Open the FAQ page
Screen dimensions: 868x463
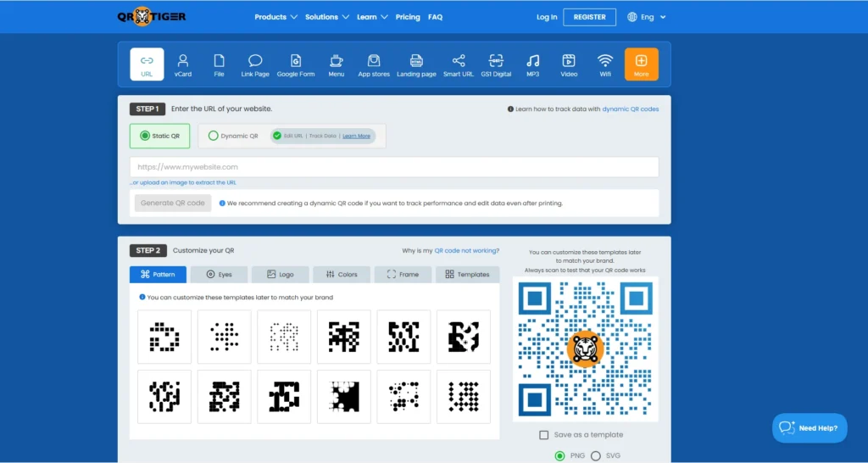(x=435, y=17)
